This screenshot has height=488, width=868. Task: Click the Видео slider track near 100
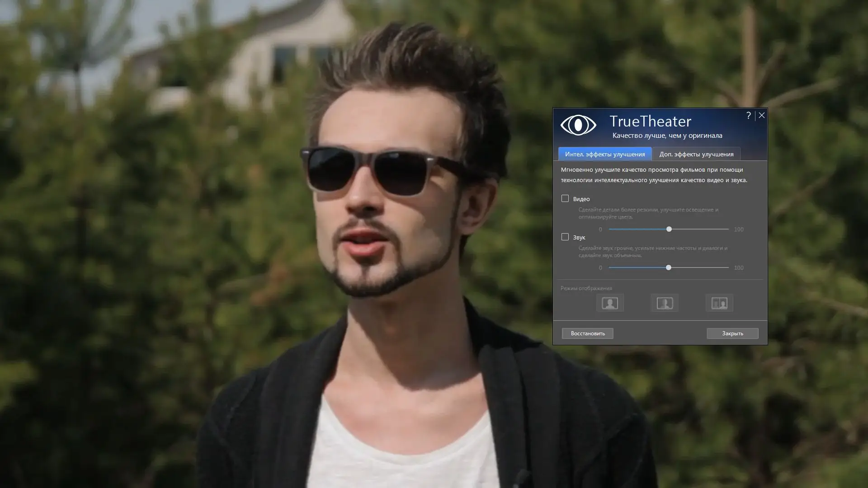pyautogui.click(x=723, y=229)
